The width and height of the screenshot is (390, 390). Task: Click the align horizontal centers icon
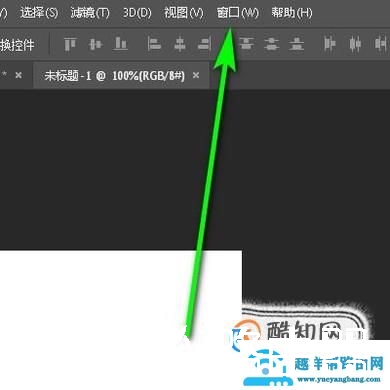180,44
